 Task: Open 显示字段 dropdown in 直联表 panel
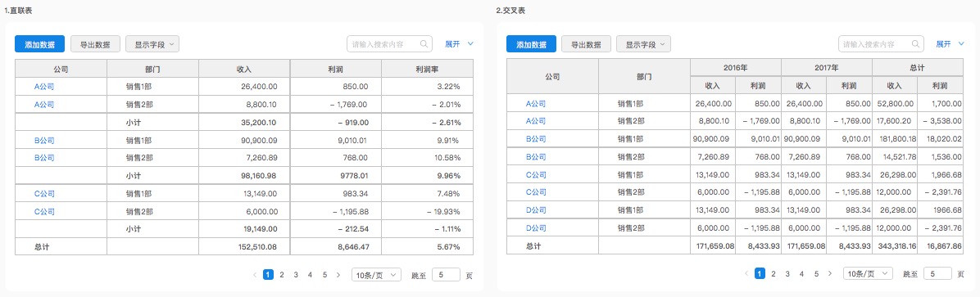(x=152, y=44)
